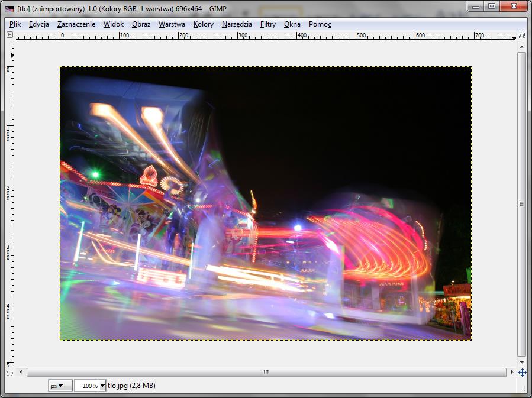The image size is (532, 398).
Task: Click the horizontal scrollbar left arrow
Action: click(x=21, y=372)
